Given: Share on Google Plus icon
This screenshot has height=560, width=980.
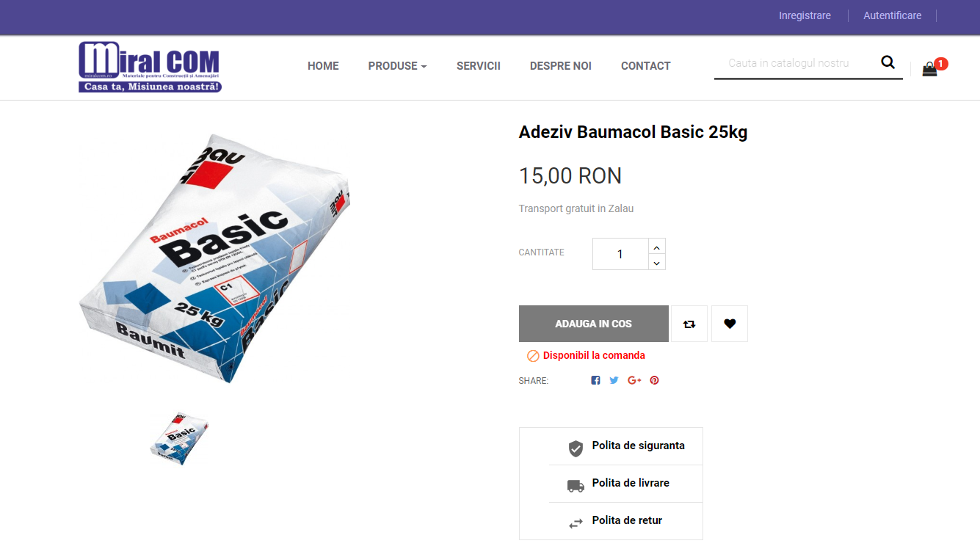Looking at the screenshot, I should [x=635, y=380].
